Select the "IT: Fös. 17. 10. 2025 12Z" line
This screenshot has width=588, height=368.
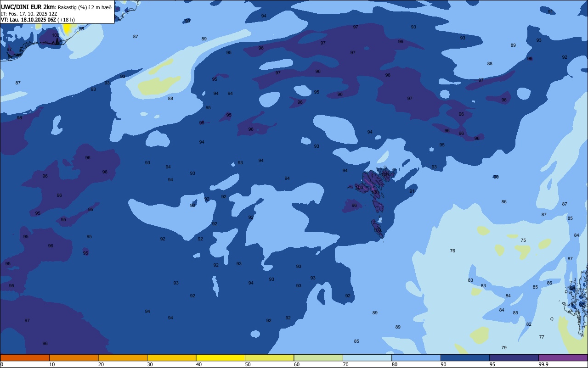[29, 14]
